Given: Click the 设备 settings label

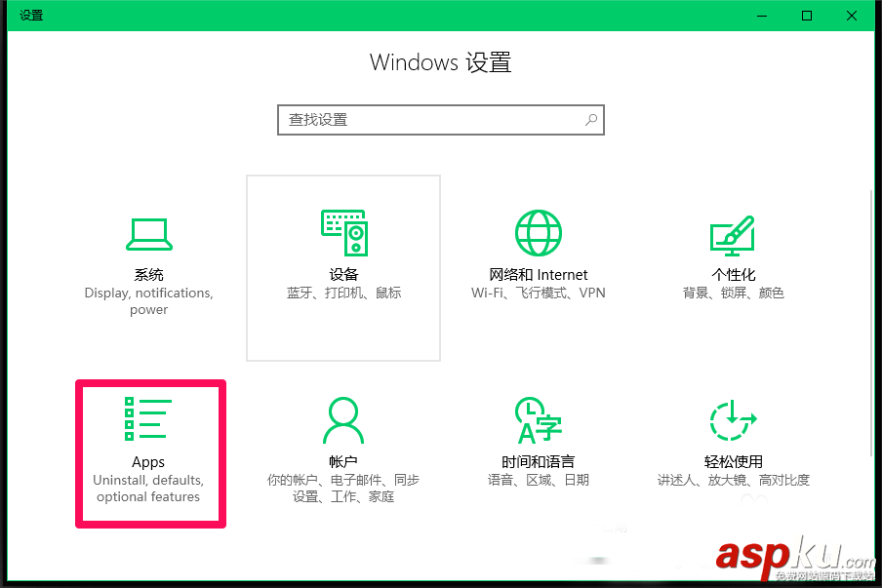Looking at the screenshot, I should (x=343, y=275).
